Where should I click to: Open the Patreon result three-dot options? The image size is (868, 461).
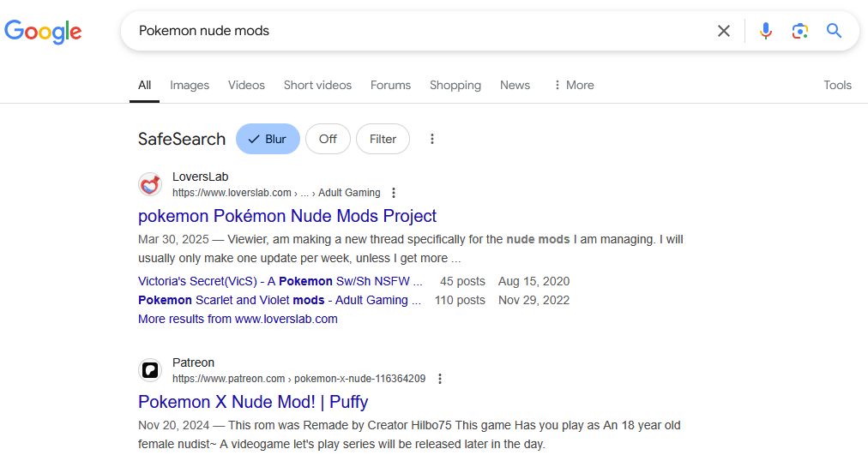[x=440, y=379]
